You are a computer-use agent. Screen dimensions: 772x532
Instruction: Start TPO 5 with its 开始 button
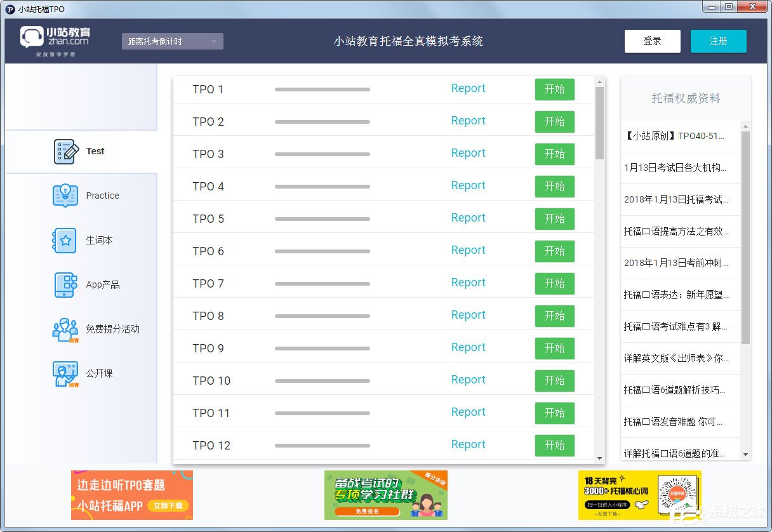point(554,219)
